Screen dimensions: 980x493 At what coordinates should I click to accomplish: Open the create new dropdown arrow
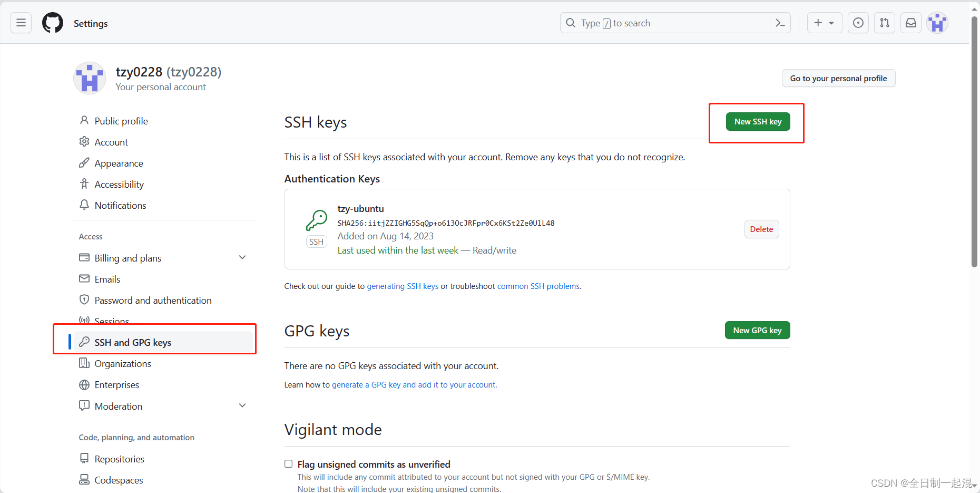point(831,23)
